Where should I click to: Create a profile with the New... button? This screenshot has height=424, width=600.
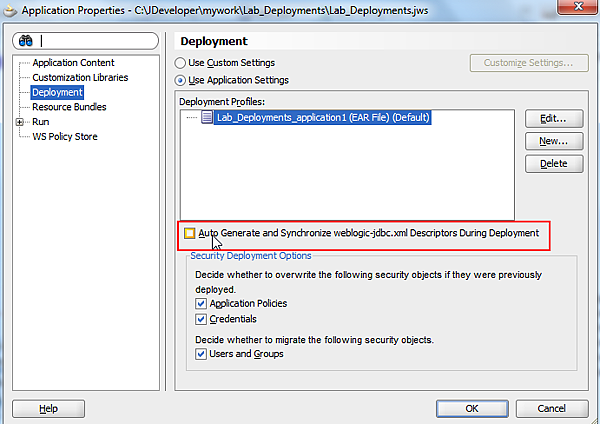tap(553, 140)
